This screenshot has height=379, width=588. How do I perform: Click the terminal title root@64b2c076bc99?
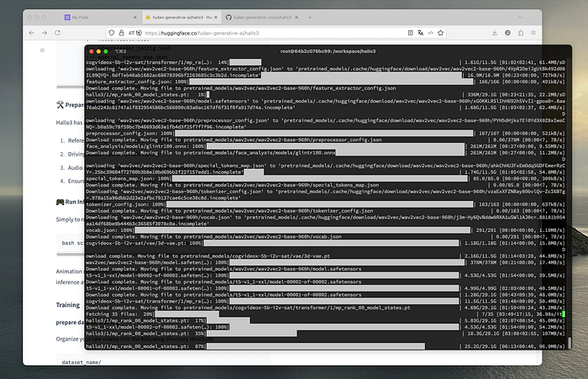tap(328, 51)
